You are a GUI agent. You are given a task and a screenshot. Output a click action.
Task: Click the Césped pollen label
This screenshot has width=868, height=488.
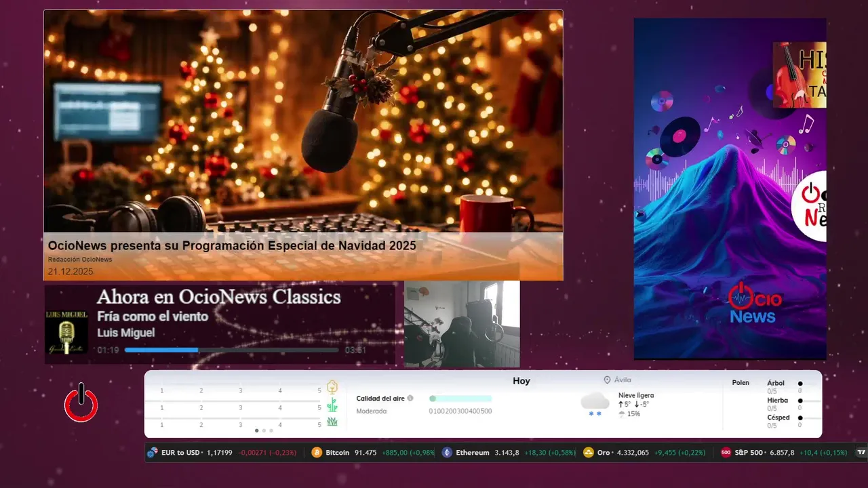coord(778,418)
